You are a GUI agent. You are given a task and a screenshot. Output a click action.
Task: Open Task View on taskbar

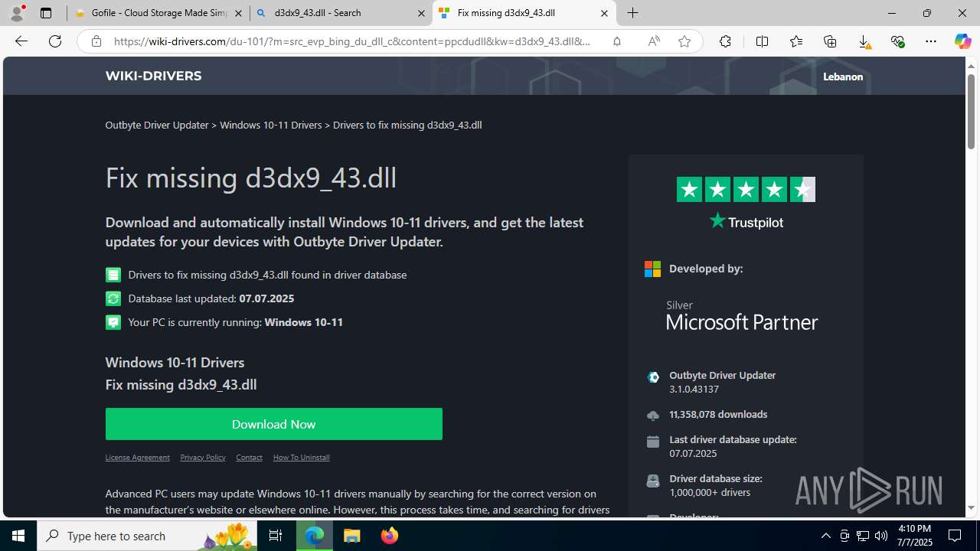pos(276,536)
